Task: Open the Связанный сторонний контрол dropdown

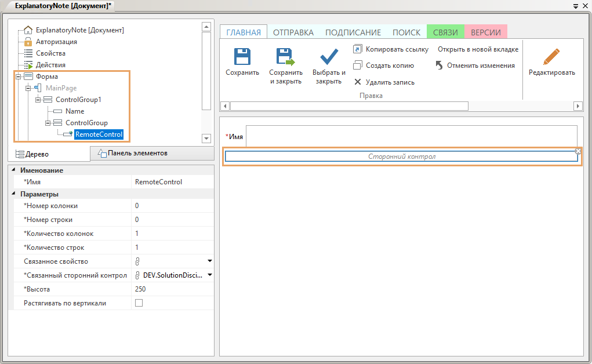Action: [210, 275]
